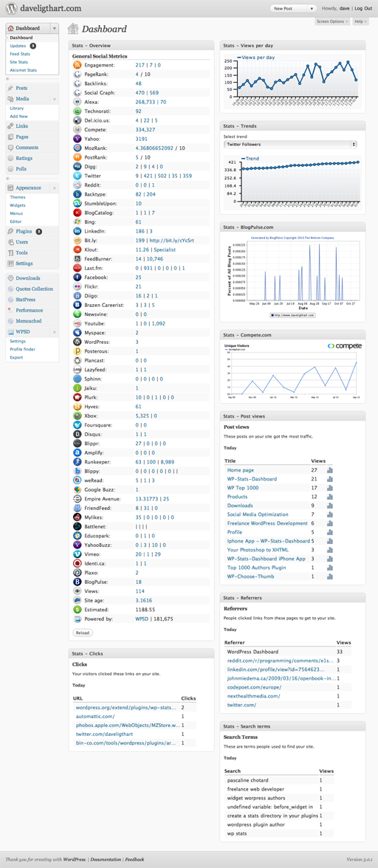The height and width of the screenshot is (868, 378).
Task: Click the Twitter bird icon in metrics
Action: (78, 175)
